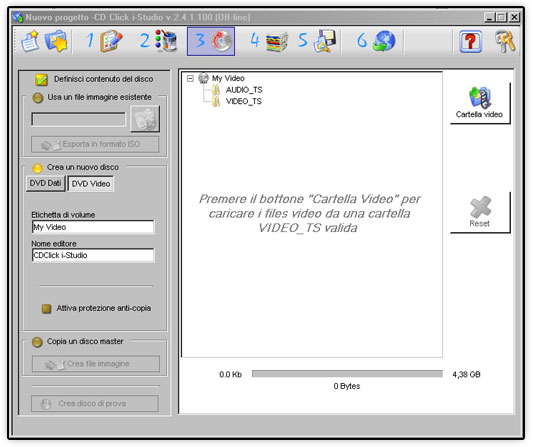Click the application icon in title bar
Viewport: 533px width, 447px height.
tap(17, 17)
